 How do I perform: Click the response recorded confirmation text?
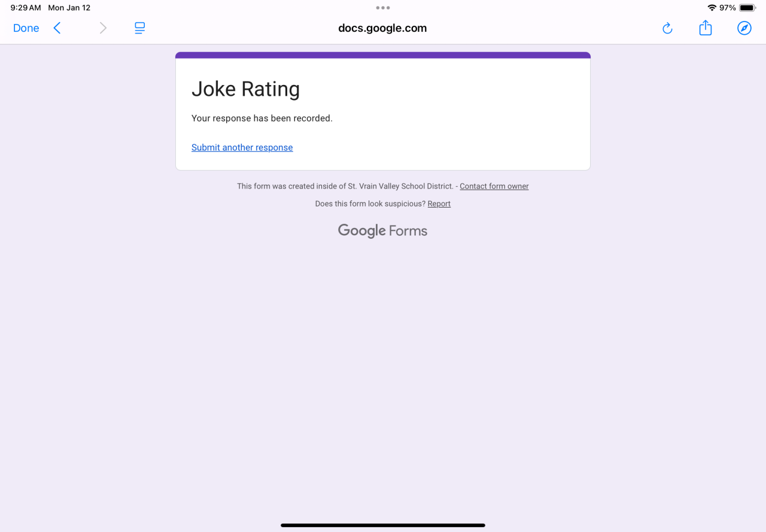[x=262, y=118]
